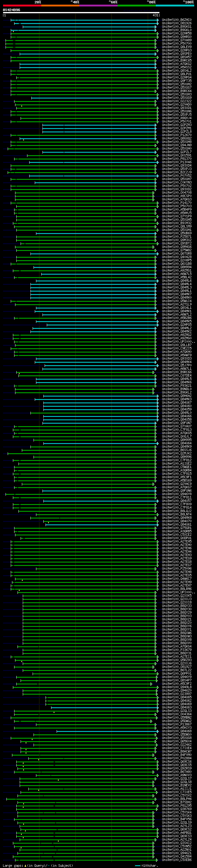Click the UniRef100_Q9ZRS9 label
The height and width of the screenshot is (868, 197).
click(177, 768)
